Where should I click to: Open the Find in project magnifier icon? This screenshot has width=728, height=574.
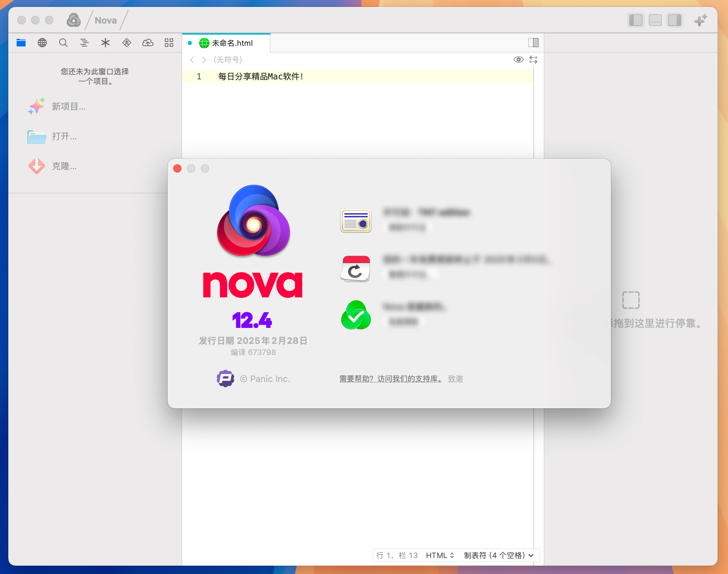pyautogui.click(x=63, y=43)
